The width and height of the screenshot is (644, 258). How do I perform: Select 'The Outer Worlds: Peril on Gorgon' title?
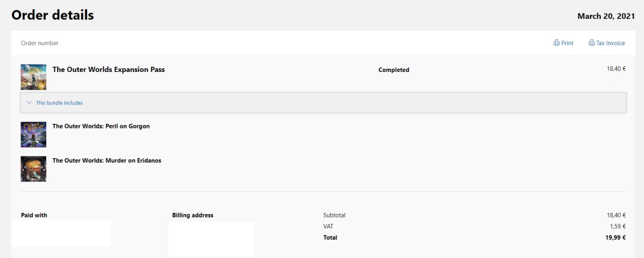(101, 126)
